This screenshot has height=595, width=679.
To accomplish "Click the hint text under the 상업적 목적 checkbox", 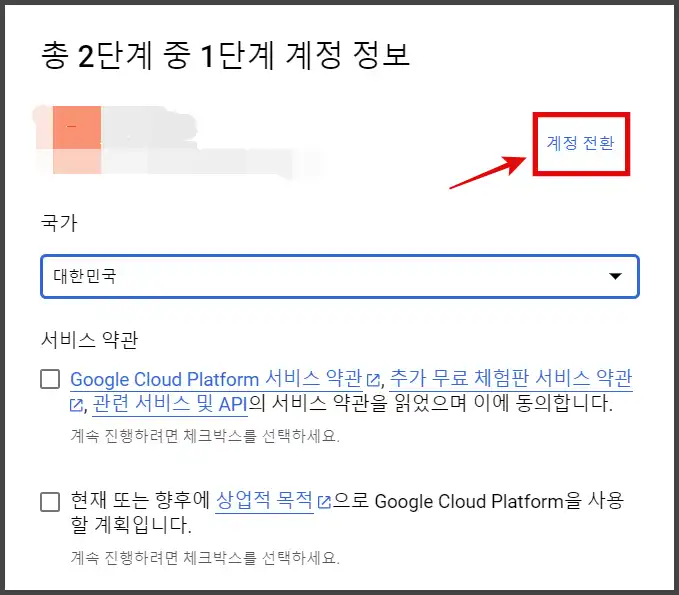I will click(205, 558).
